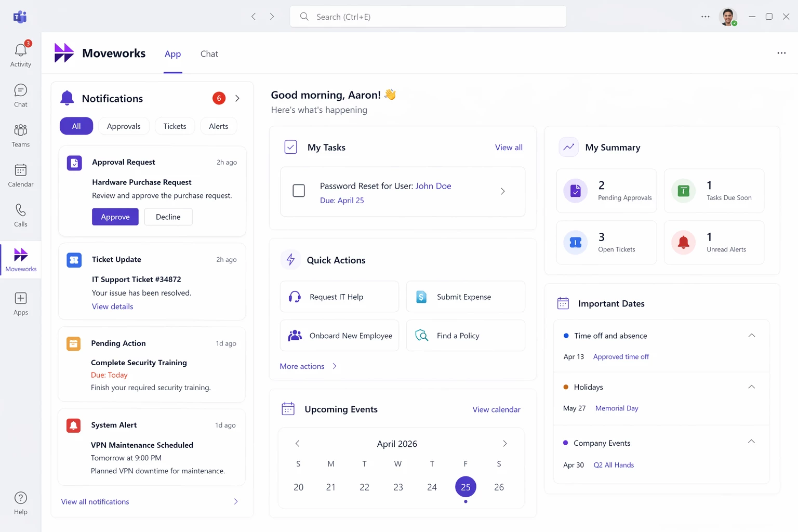Click the My Summary trend chart icon
The height and width of the screenshot is (532, 798).
click(569, 147)
